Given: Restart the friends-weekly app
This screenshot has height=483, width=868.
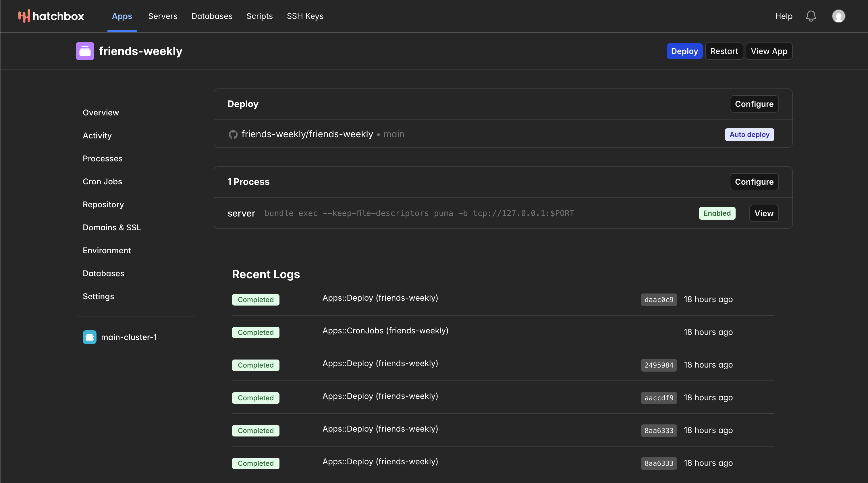Looking at the screenshot, I should pyautogui.click(x=724, y=51).
